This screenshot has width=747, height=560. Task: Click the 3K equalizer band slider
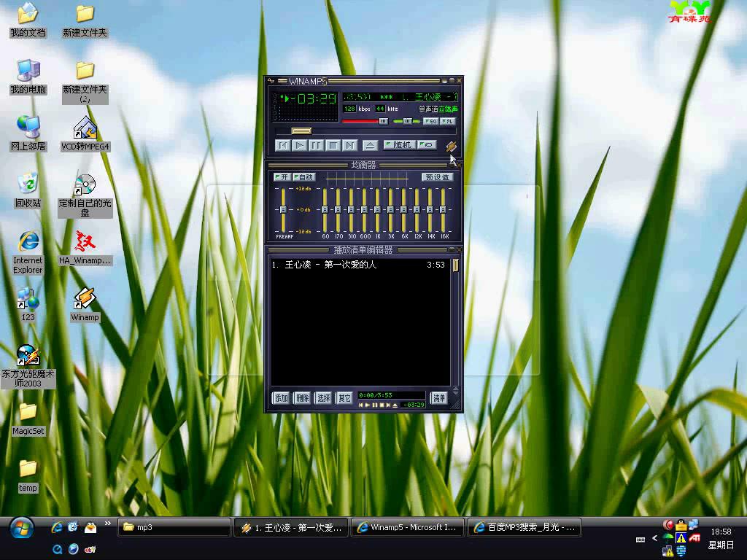click(x=390, y=210)
